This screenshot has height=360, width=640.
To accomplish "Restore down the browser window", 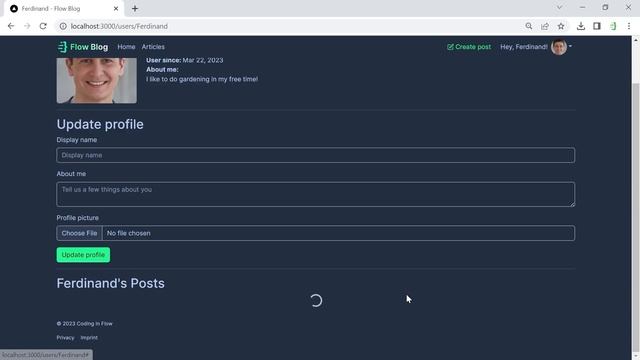I will [x=605, y=7].
